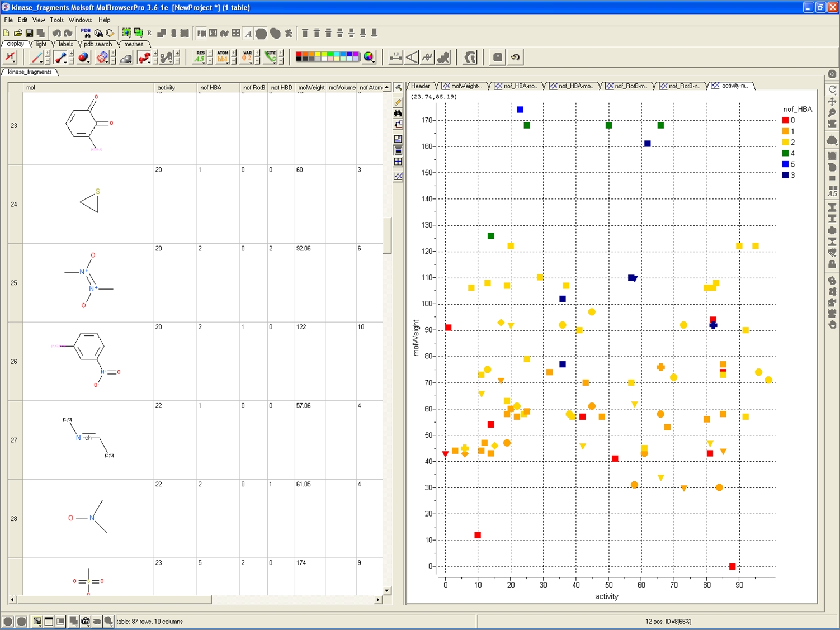Click the pencil edit icon beside table

(398, 102)
